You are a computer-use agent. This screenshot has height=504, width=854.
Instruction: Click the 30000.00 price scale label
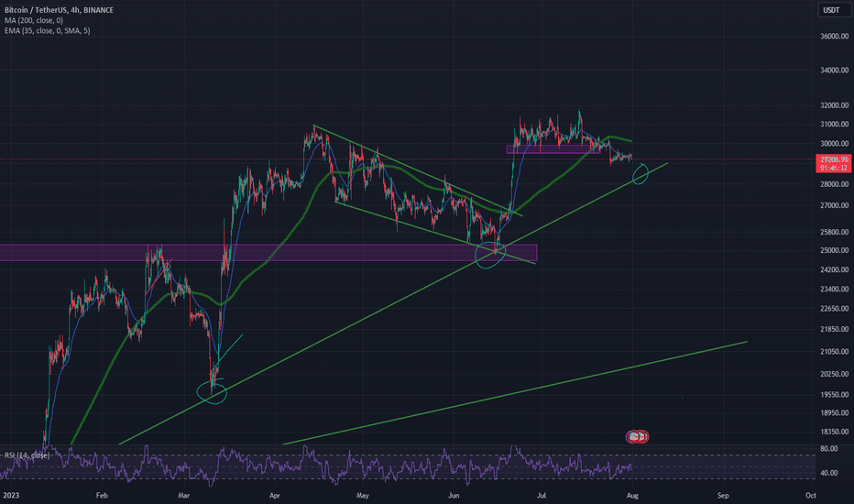click(835, 144)
